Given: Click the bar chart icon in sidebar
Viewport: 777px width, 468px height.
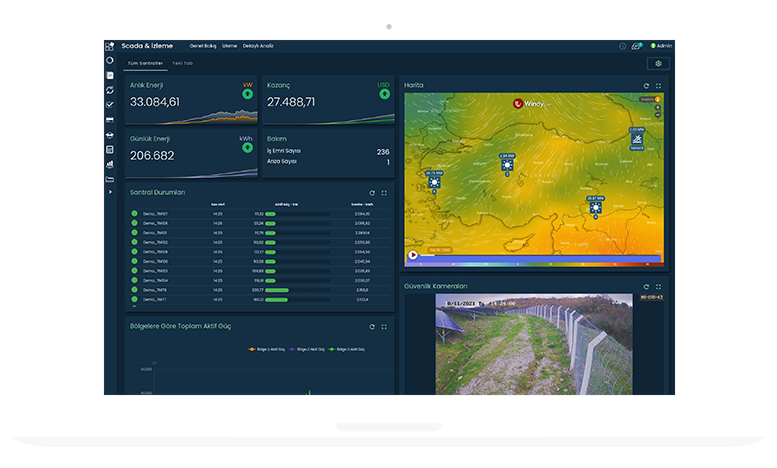Looking at the screenshot, I should (x=110, y=163).
